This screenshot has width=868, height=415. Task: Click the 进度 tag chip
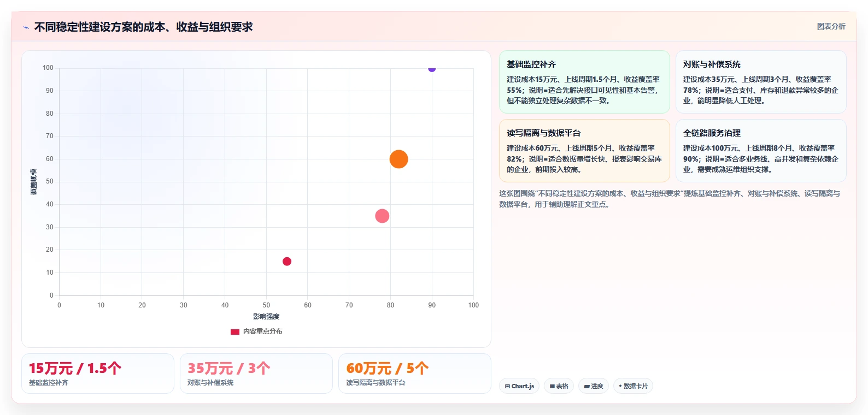click(594, 386)
